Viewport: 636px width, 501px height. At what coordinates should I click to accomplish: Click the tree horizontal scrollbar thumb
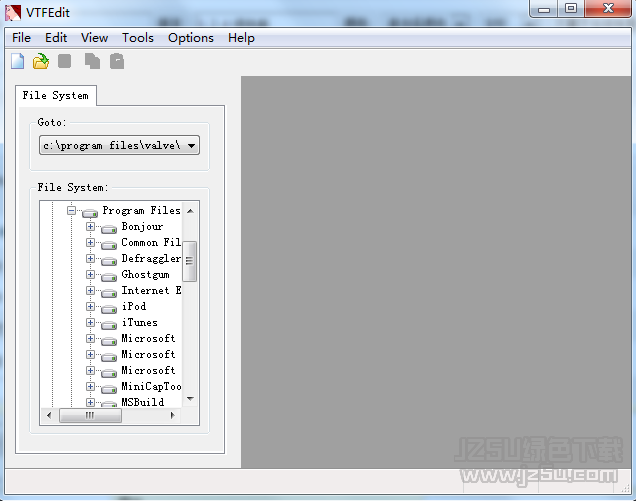pos(90,415)
